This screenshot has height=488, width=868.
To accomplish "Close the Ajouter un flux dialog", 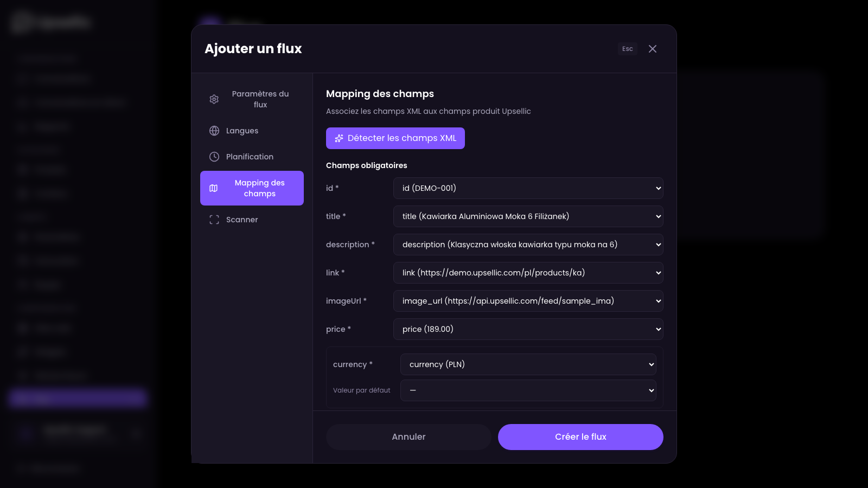I will tap(653, 49).
